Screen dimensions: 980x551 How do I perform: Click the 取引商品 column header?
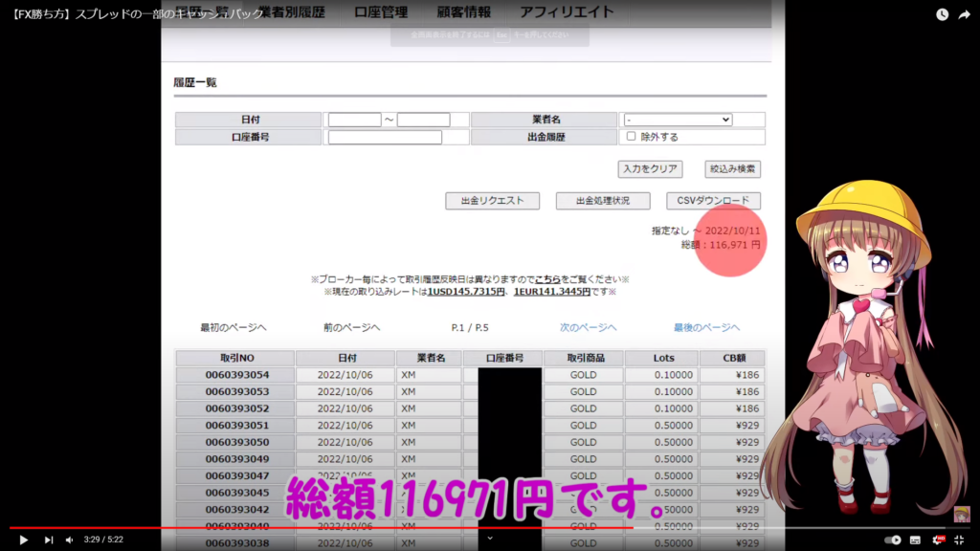pos(584,358)
